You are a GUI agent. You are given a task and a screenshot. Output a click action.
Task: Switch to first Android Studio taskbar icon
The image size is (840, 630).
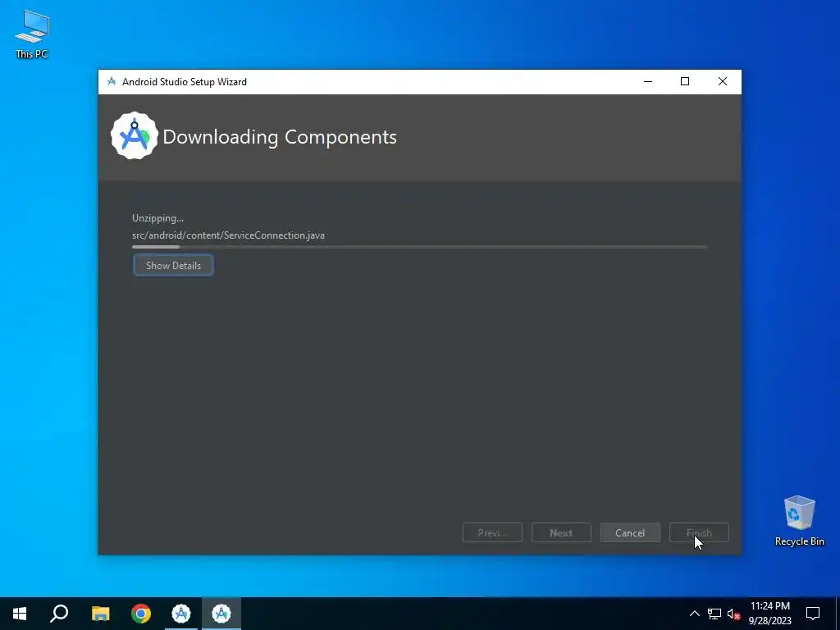click(x=181, y=614)
